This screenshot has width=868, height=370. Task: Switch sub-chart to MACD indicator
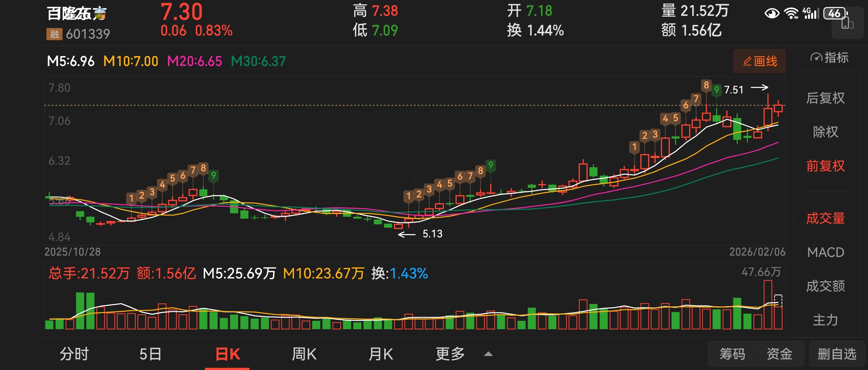(x=825, y=252)
